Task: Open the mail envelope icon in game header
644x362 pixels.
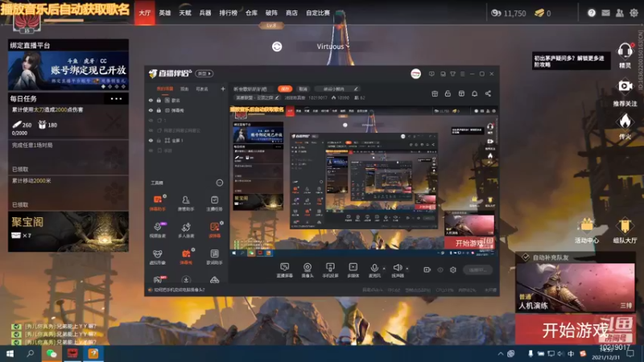Action: pyautogui.click(x=606, y=13)
